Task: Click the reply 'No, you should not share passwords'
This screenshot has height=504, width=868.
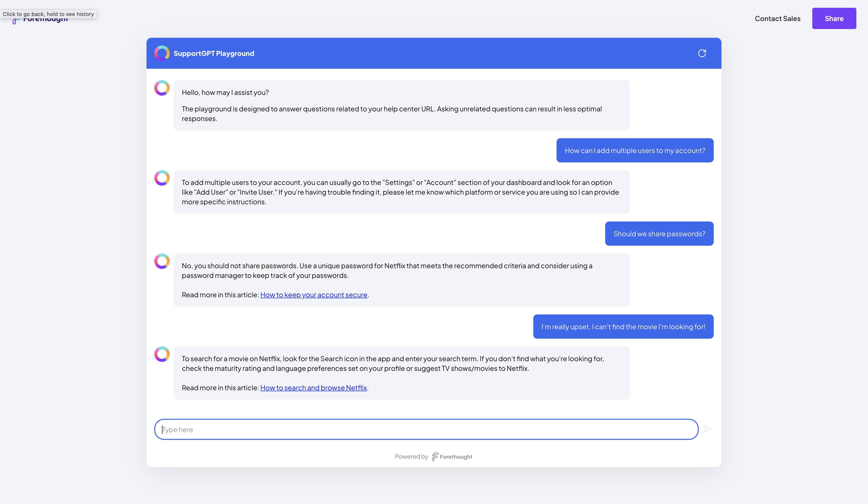Action: click(x=402, y=280)
